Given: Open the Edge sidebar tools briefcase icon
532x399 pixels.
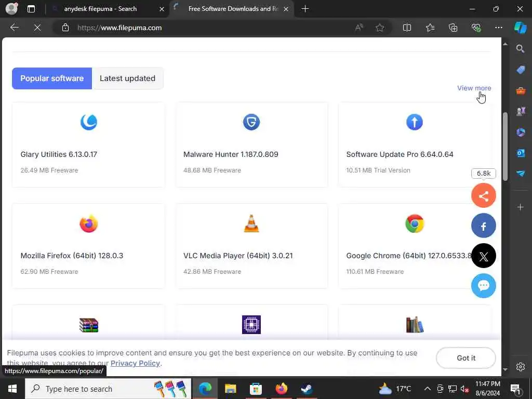Looking at the screenshot, I should 521,90.
